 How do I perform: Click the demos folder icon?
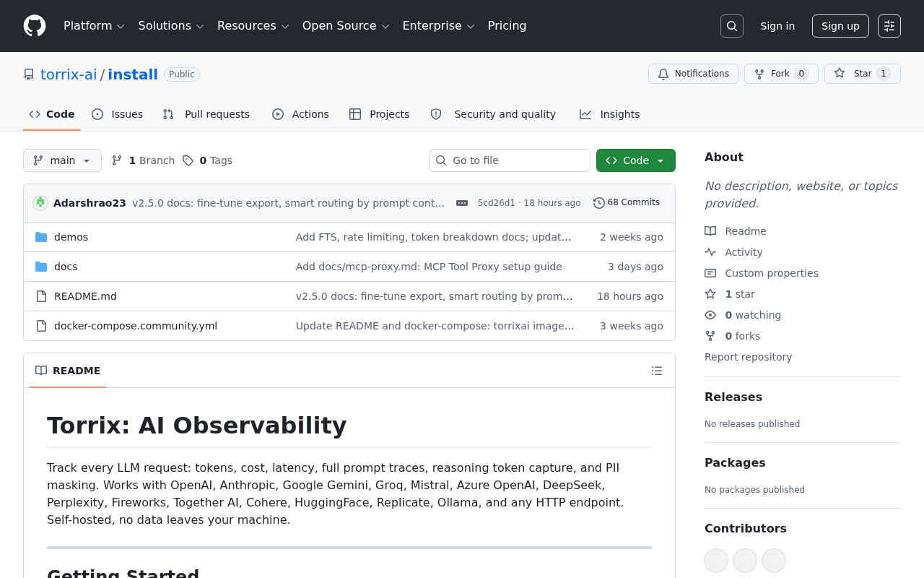coord(41,237)
